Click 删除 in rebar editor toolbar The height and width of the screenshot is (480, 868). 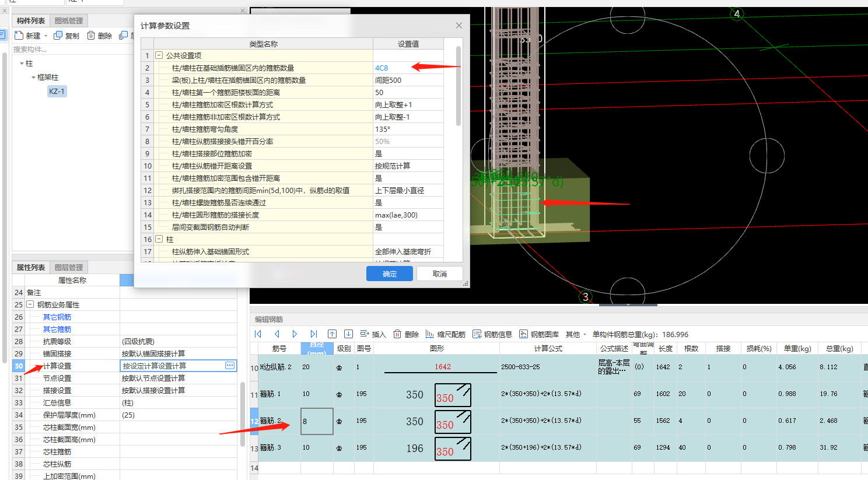[406, 334]
